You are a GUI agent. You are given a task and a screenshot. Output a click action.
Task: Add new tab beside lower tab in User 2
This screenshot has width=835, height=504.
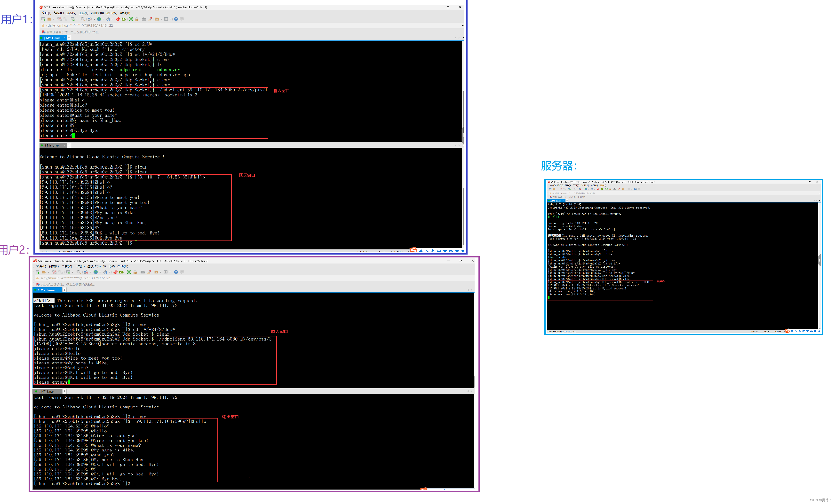tap(64, 392)
